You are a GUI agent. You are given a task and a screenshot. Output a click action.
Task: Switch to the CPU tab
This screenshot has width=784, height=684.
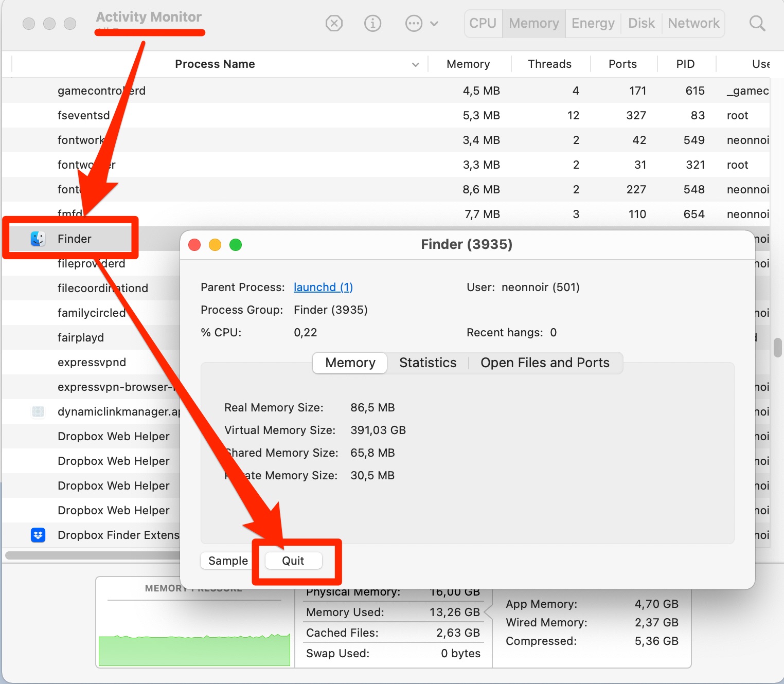coord(483,23)
